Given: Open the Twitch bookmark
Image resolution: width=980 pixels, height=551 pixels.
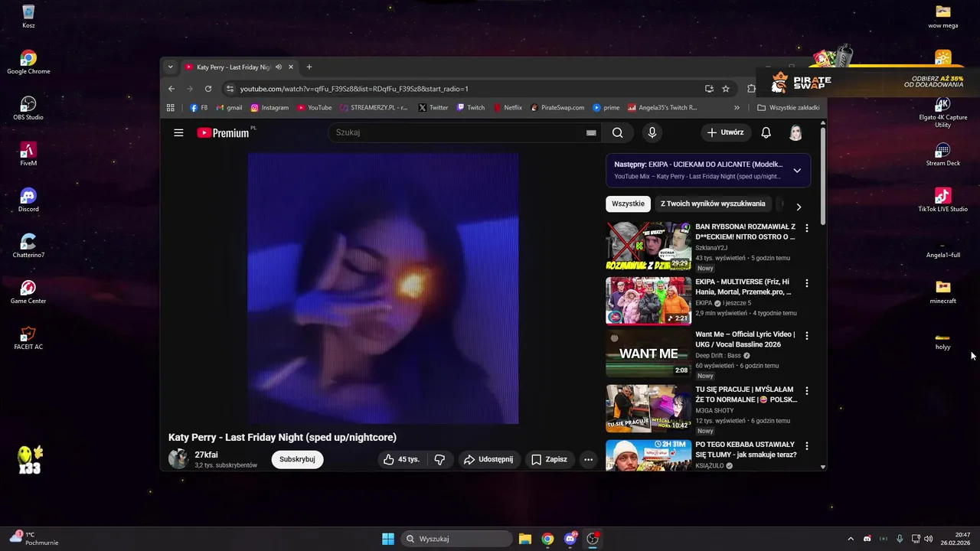Looking at the screenshot, I should [x=470, y=108].
